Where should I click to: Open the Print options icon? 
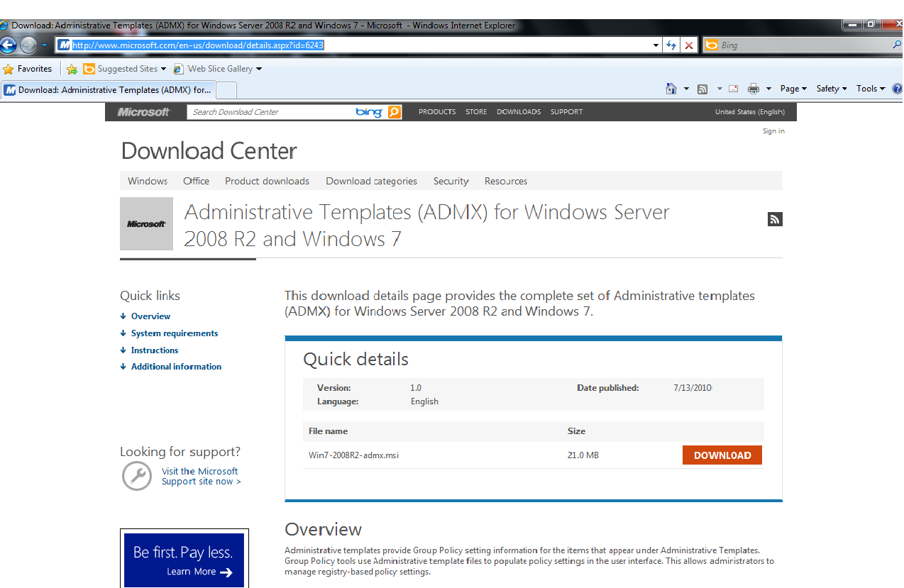coord(752,88)
